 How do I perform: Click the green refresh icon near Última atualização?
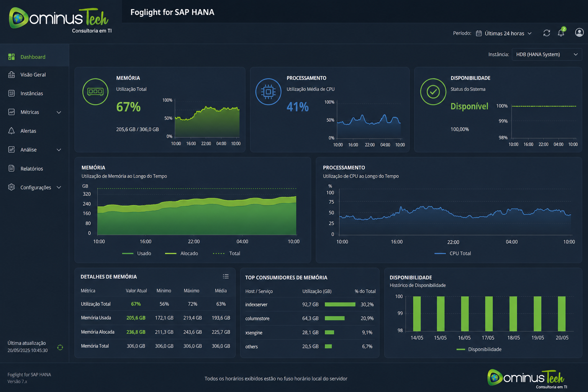[60, 348]
